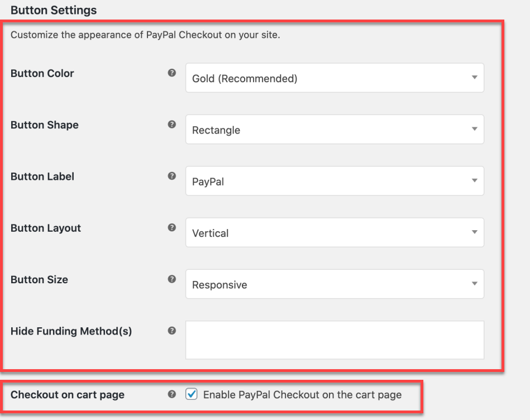Open the Button Shape Rectangle dropdown

click(335, 130)
